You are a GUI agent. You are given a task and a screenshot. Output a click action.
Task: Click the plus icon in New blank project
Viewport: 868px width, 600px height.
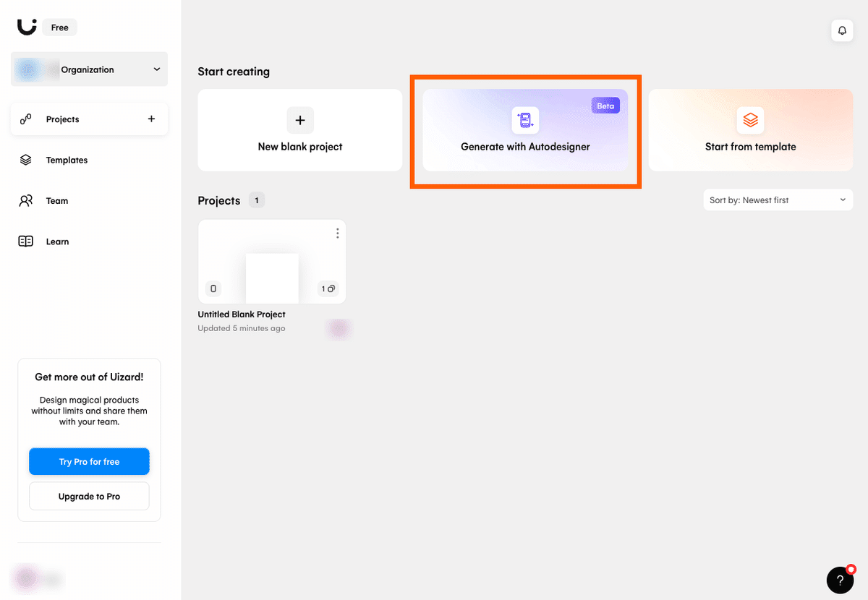click(300, 120)
